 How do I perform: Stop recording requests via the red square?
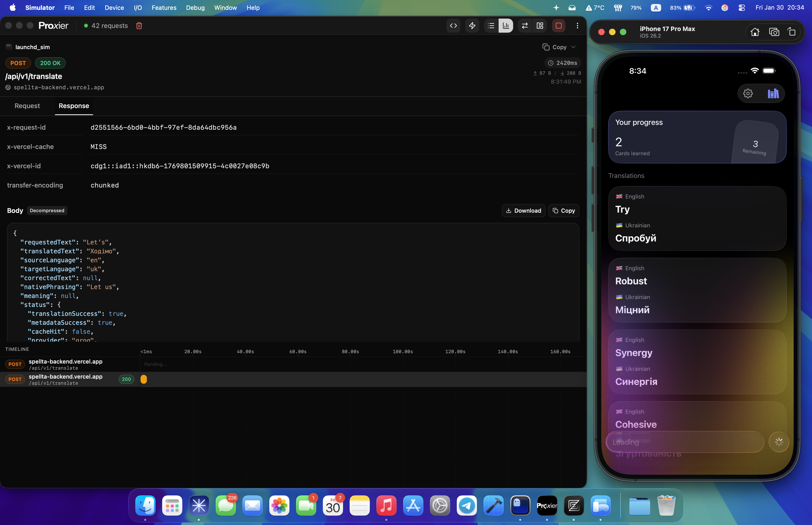[558, 26]
